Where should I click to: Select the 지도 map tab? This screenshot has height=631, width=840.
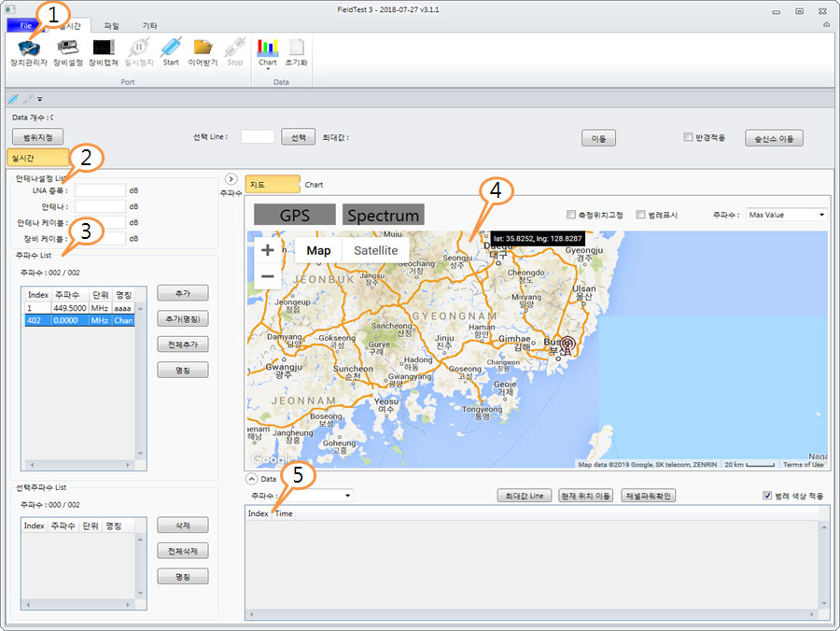tap(273, 184)
